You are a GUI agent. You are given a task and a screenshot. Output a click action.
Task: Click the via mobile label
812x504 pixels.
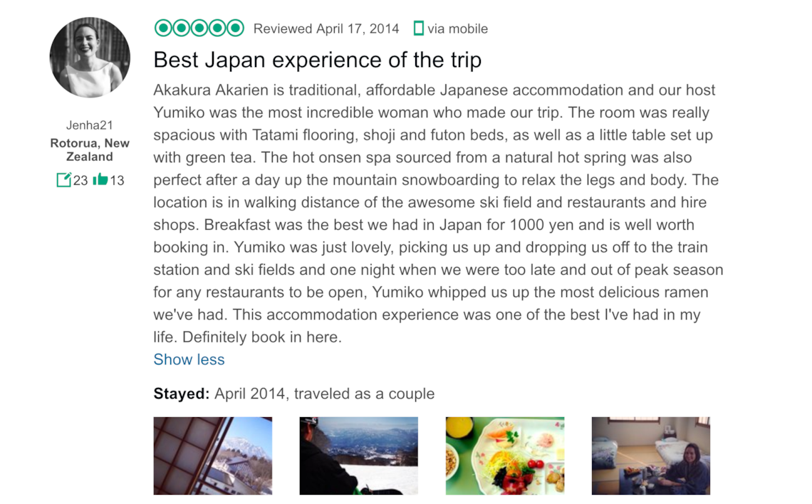pos(458,28)
